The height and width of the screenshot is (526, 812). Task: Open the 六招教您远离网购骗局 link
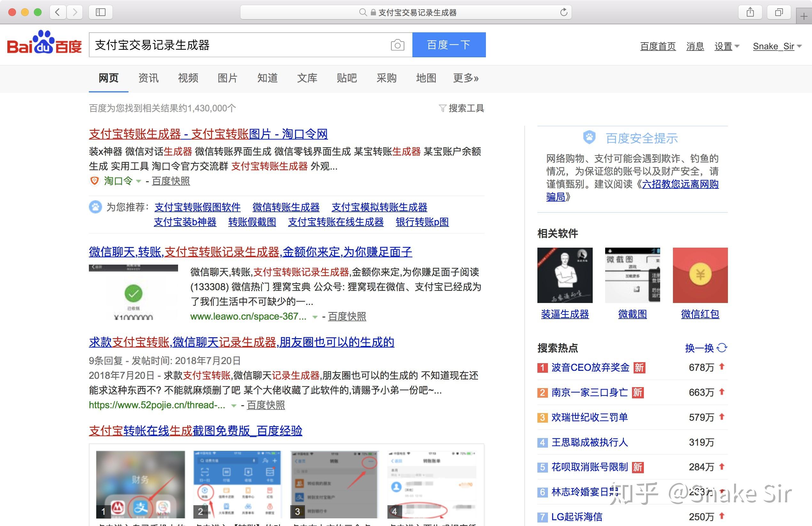(680, 184)
